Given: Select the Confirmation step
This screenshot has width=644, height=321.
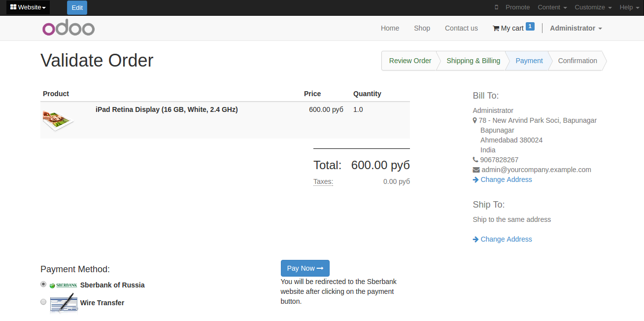Looking at the screenshot, I should 577,61.
